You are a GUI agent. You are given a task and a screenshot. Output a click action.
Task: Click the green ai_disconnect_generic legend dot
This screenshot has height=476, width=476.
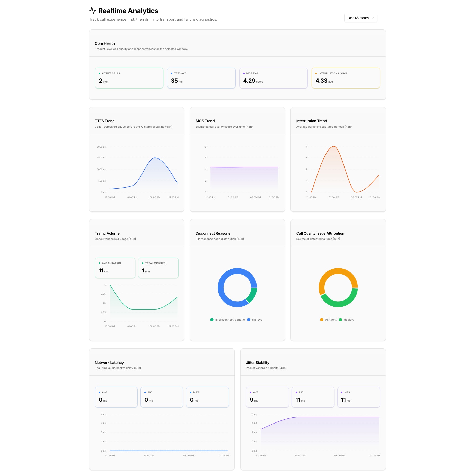tap(212, 320)
